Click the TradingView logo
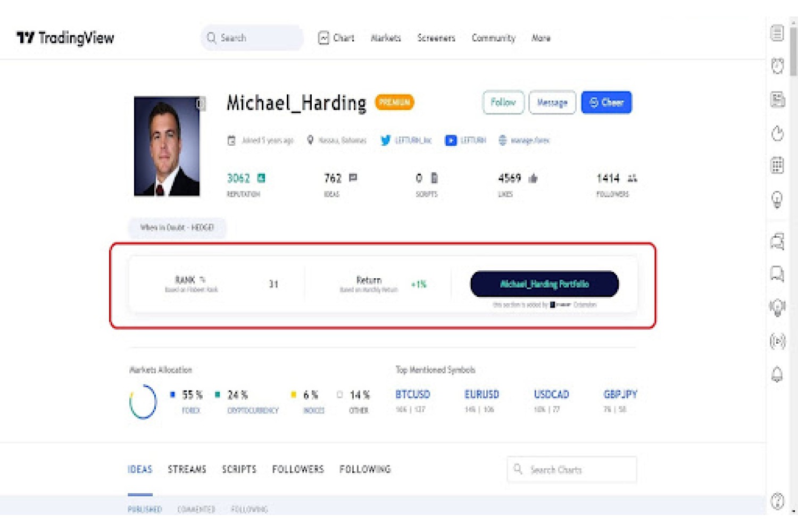798x532 pixels. [x=65, y=38]
